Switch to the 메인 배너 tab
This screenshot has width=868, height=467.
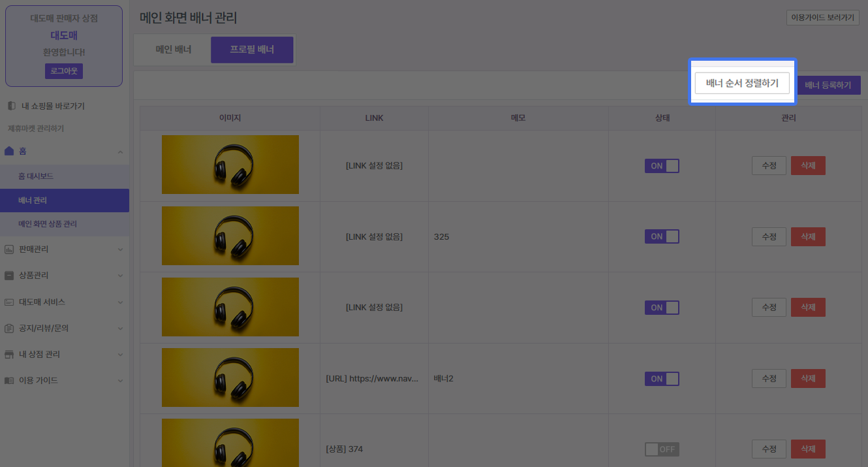pos(174,50)
